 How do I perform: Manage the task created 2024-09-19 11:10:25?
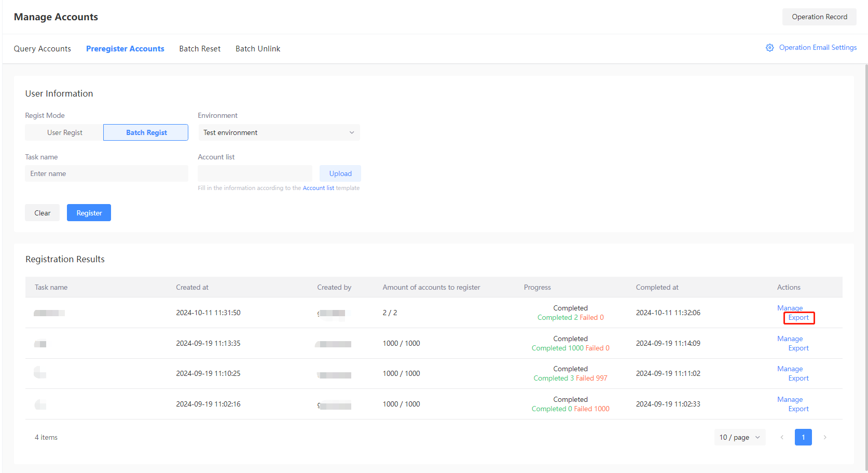[x=790, y=369]
